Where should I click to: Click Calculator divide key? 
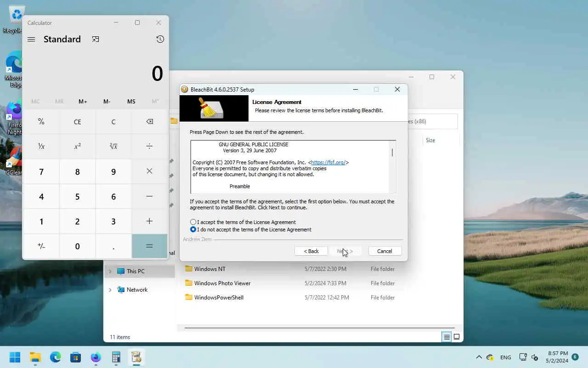click(149, 146)
